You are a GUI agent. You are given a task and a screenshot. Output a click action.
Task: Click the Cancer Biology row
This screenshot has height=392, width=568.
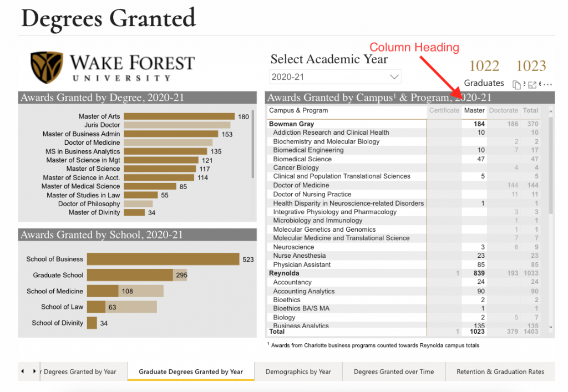[404, 167]
